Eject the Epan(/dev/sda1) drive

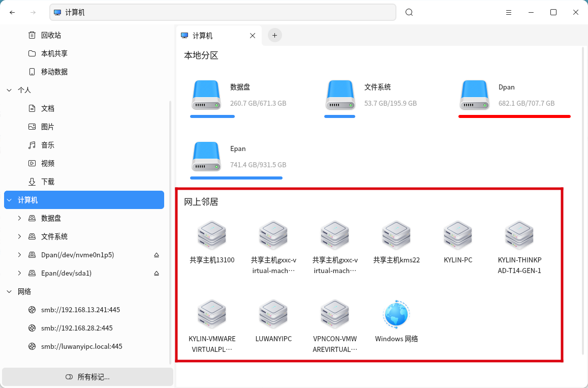(157, 273)
